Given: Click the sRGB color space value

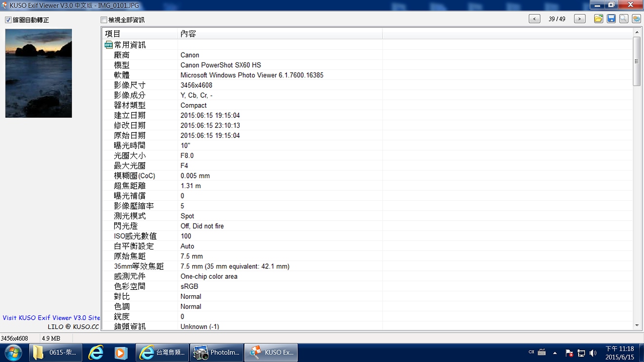Looking at the screenshot, I should [189, 286].
